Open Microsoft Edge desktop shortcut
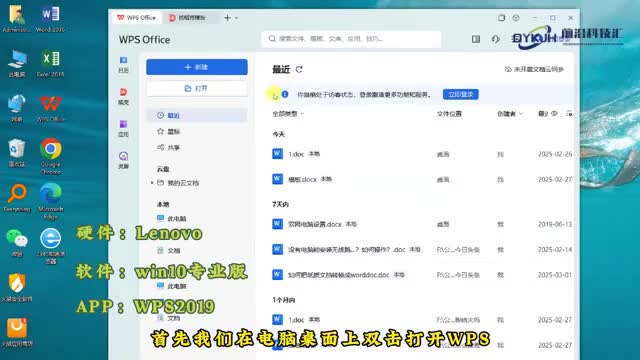Screen dimensions: 640x360 coord(51,202)
